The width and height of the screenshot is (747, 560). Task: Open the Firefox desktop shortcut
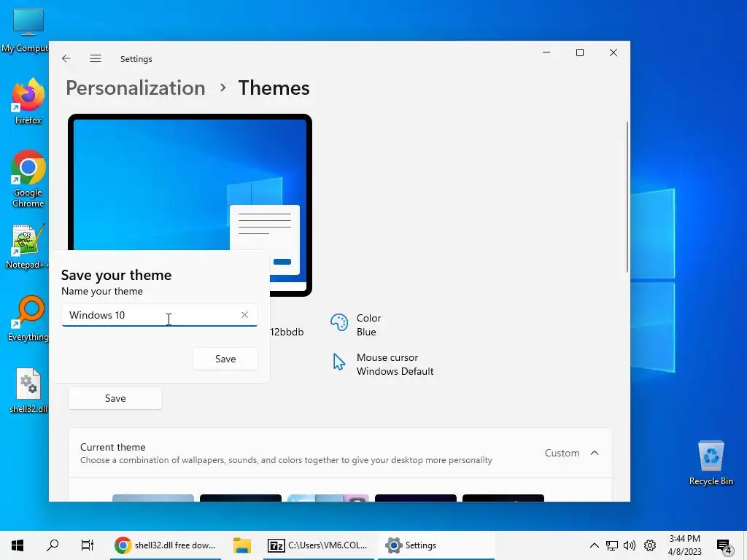click(x=28, y=101)
